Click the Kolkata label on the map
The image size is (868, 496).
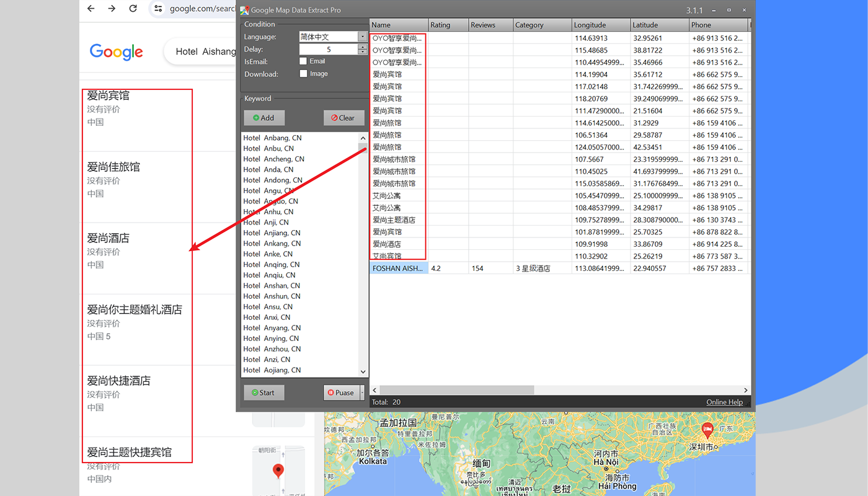[372, 461]
